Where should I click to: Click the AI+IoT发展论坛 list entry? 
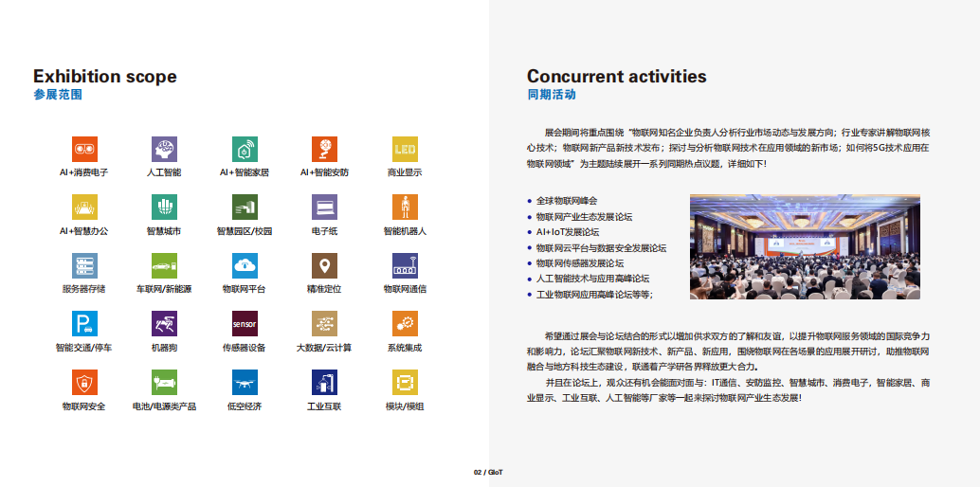click(x=568, y=232)
